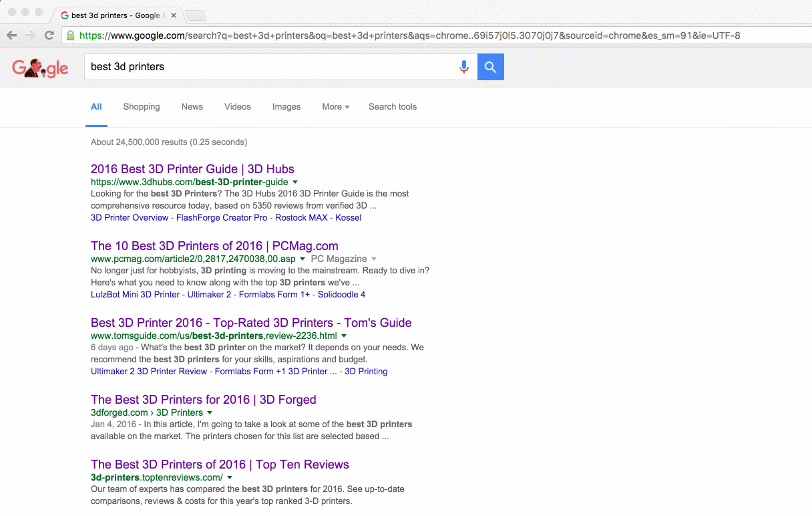The width and height of the screenshot is (812, 516).
Task: Open a new tab with the tab button
Action: tap(195, 15)
